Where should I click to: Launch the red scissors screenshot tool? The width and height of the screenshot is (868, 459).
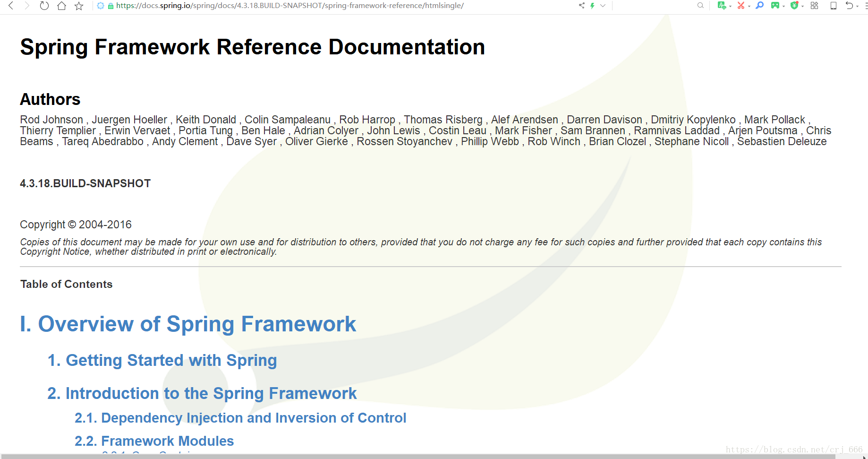(x=741, y=6)
